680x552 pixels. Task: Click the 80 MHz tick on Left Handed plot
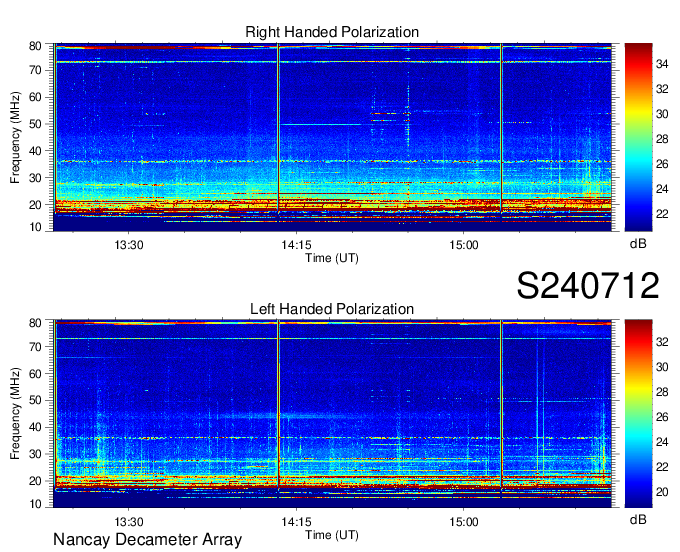coord(35,323)
